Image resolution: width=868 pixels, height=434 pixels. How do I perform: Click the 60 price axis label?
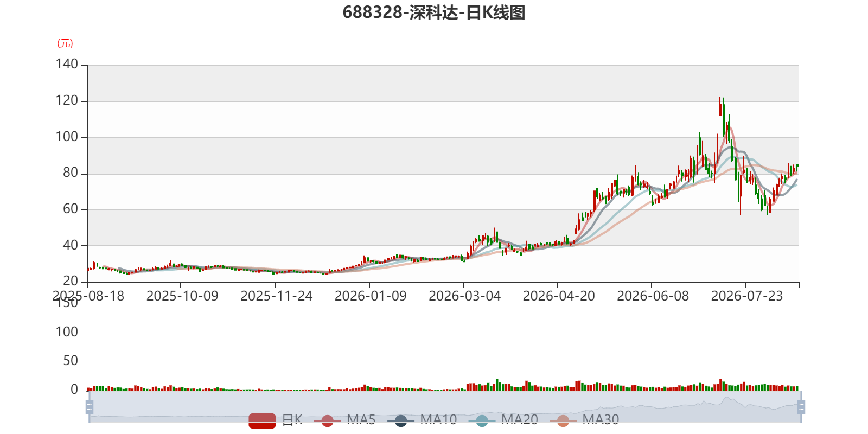click(x=71, y=209)
